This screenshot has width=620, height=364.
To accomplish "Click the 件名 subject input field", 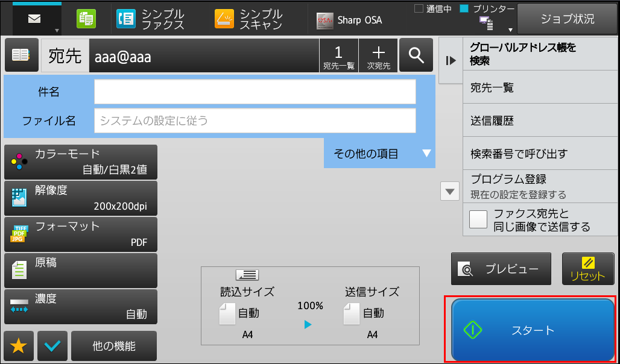I will point(255,92).
